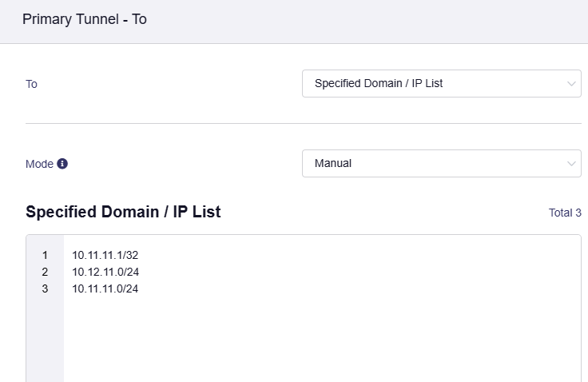Click the To field label
The width and height of the screenshot is (588, 382).
(31, 84)
